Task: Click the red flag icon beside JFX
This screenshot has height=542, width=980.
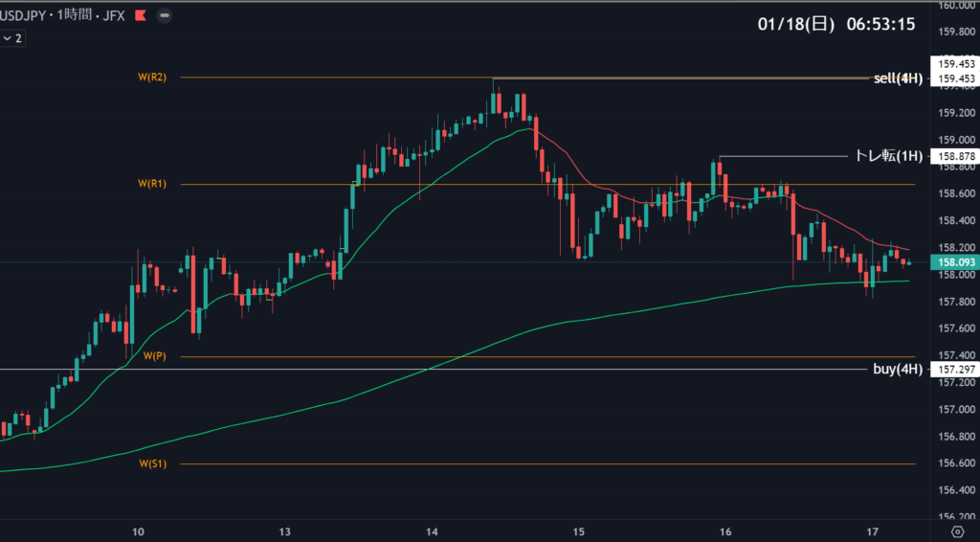Action: (x=142, y=16)
